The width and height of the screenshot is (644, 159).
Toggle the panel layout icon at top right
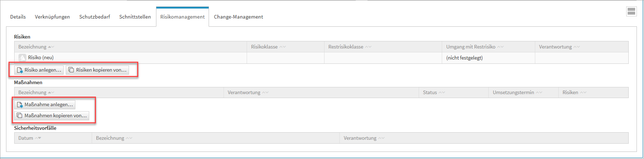pos(631,11)
